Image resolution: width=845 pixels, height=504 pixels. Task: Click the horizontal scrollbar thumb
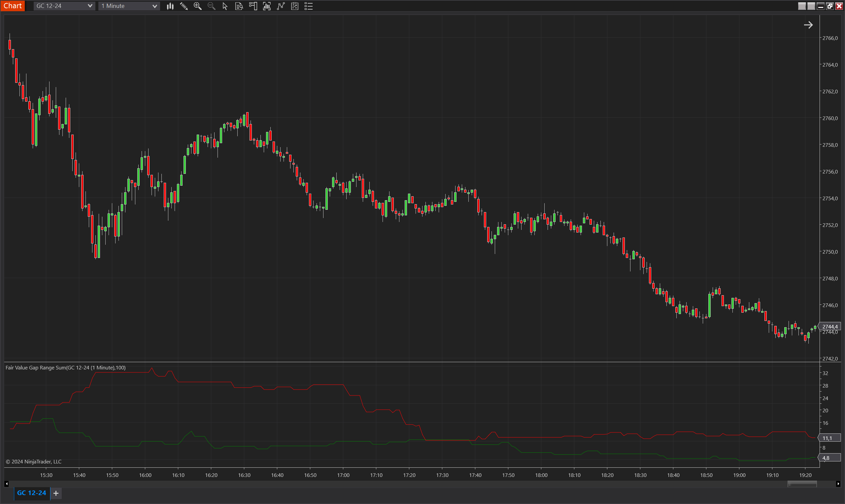coord(802,484)
